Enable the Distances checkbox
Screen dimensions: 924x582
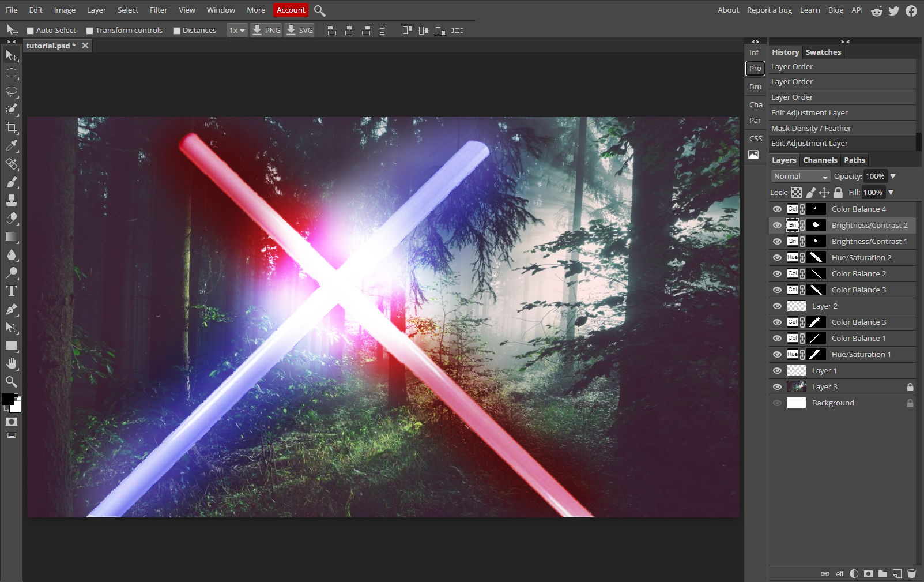tap(176, 31)
